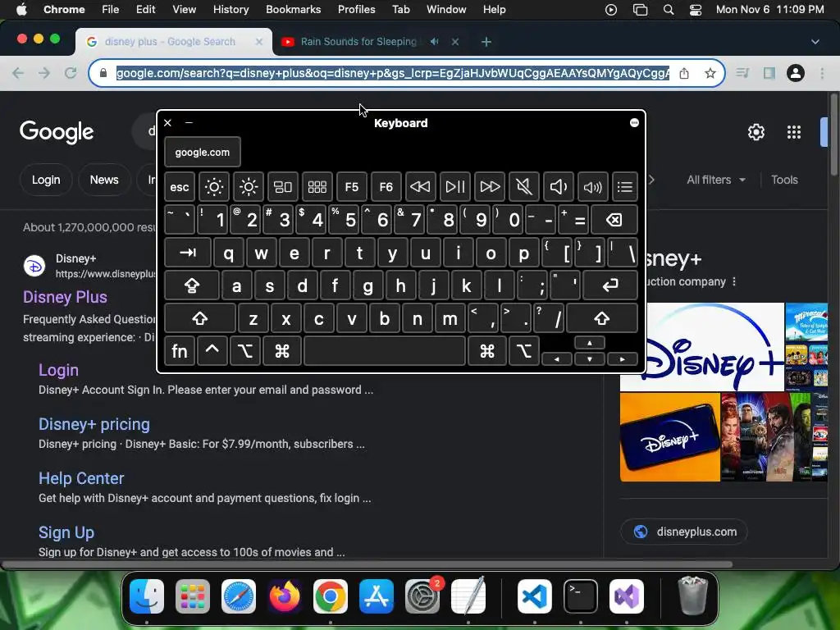Open Chrome three-dot menu
Viewport: 840px width, 630px height.
tap(822, 73)
